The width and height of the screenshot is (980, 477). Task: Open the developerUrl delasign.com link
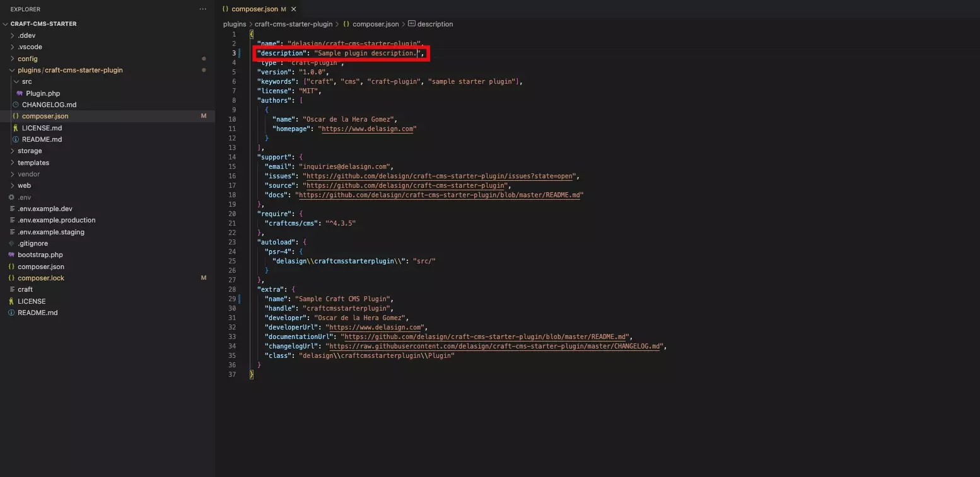(x=376, y=327)
